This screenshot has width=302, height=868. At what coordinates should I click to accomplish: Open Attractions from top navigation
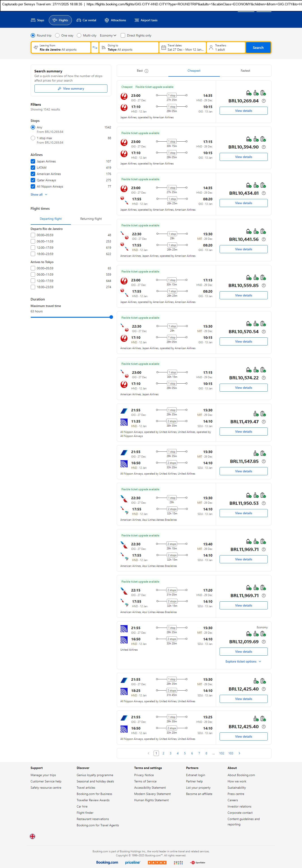click(x=115, y=20)
